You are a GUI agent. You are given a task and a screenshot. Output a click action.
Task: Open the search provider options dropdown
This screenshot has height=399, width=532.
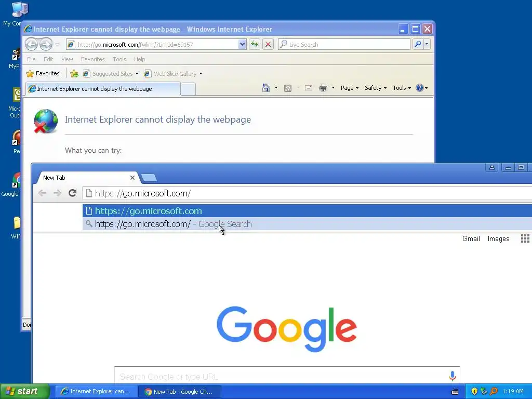pos(427,44)
